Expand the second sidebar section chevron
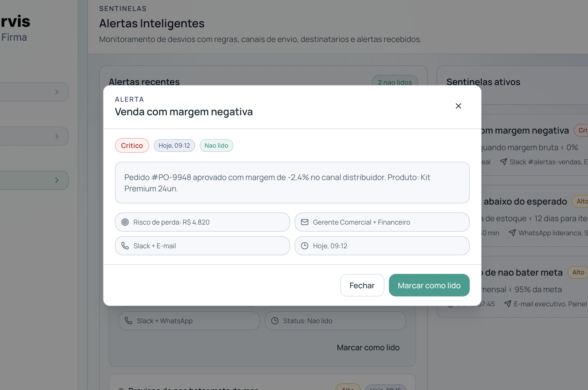This screenshot has width=588, height=390. point(57,136)
